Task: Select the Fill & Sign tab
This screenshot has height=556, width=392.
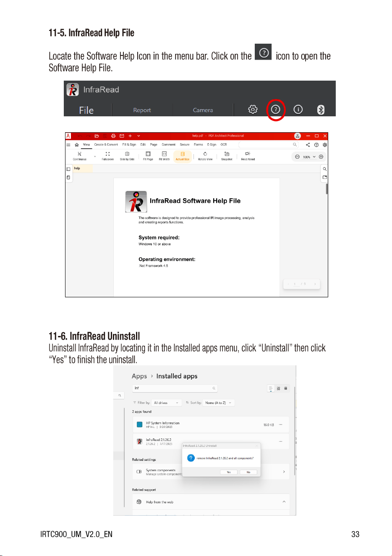Action: 129,144
